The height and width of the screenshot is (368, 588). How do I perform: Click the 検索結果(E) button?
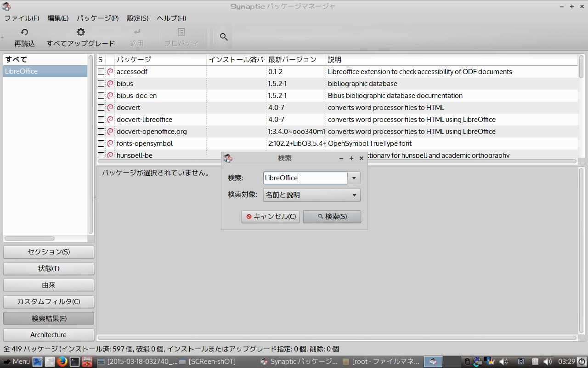49,318
